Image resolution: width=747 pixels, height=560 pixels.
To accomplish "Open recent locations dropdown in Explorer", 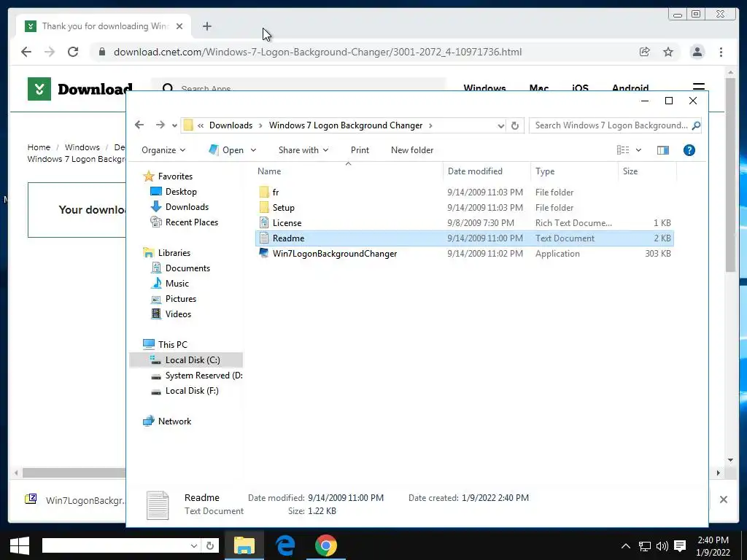I will 174,125.
